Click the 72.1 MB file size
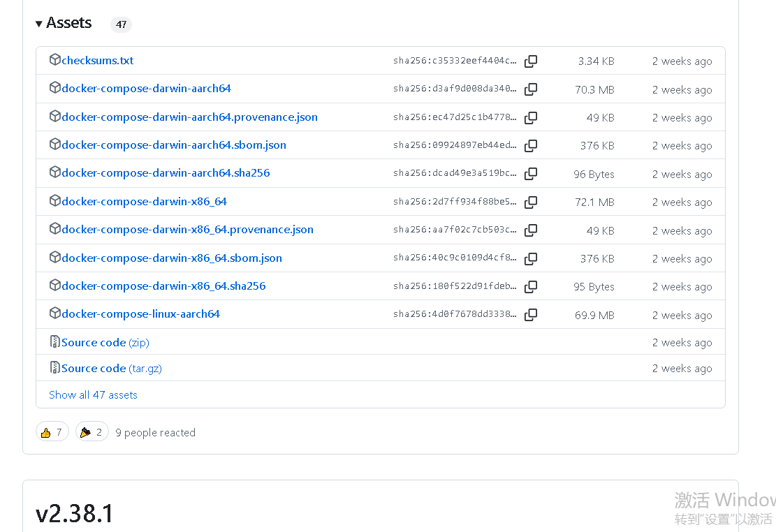The image size is (776, 532). click(x=594, y=202)
